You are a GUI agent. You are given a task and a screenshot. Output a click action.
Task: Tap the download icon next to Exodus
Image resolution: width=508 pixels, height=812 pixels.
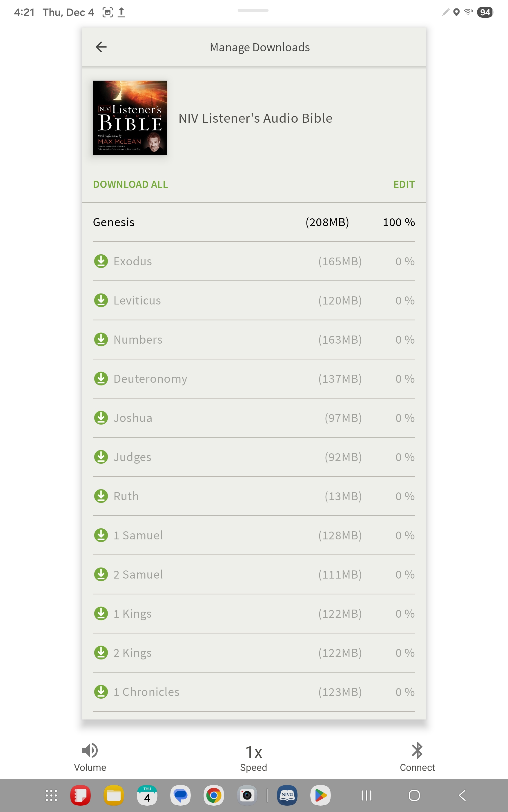pos(101,261)
